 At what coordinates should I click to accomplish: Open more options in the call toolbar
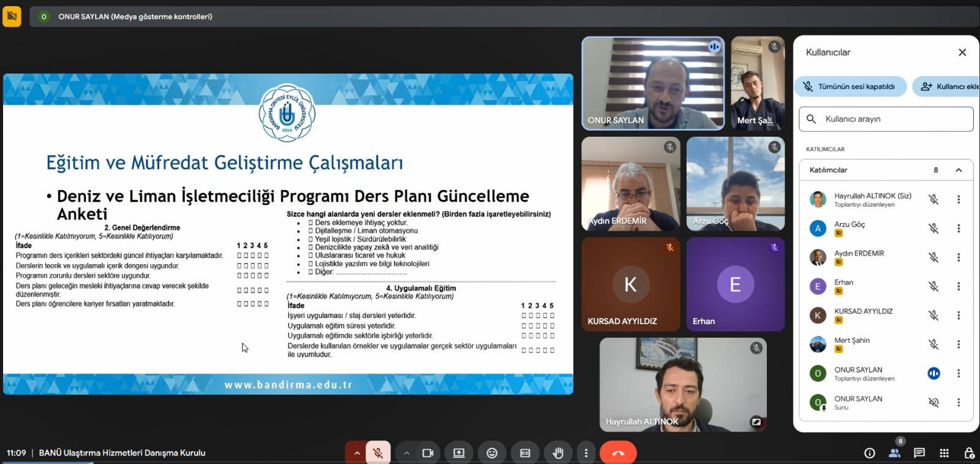tap(586, 453)
